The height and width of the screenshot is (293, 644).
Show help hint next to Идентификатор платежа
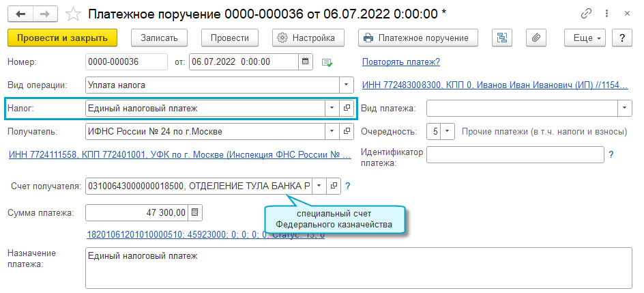[x=611, y=154]
